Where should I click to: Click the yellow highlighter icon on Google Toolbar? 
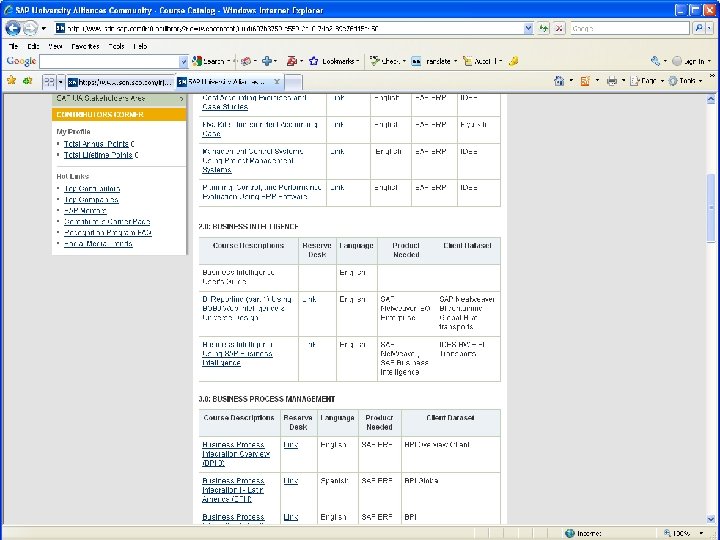tap(513, 61)
